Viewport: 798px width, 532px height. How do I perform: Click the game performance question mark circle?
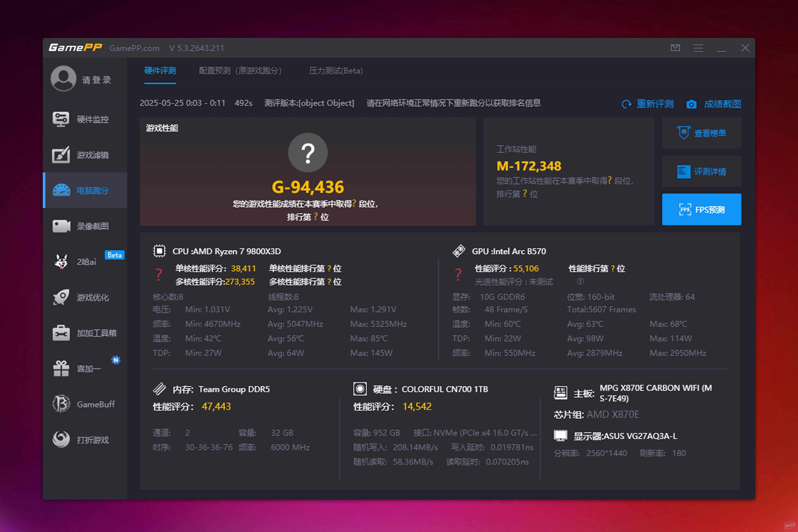[x=308, y=153]
